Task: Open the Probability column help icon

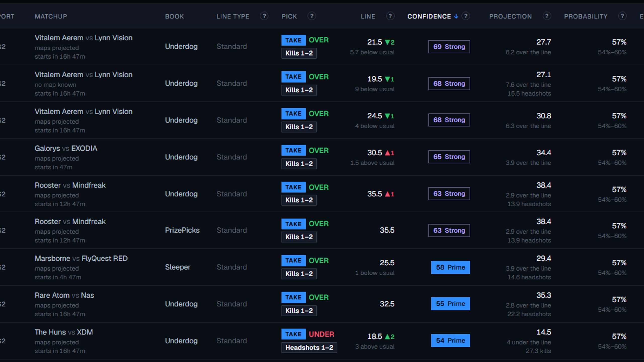Action: tap(622, 16)
